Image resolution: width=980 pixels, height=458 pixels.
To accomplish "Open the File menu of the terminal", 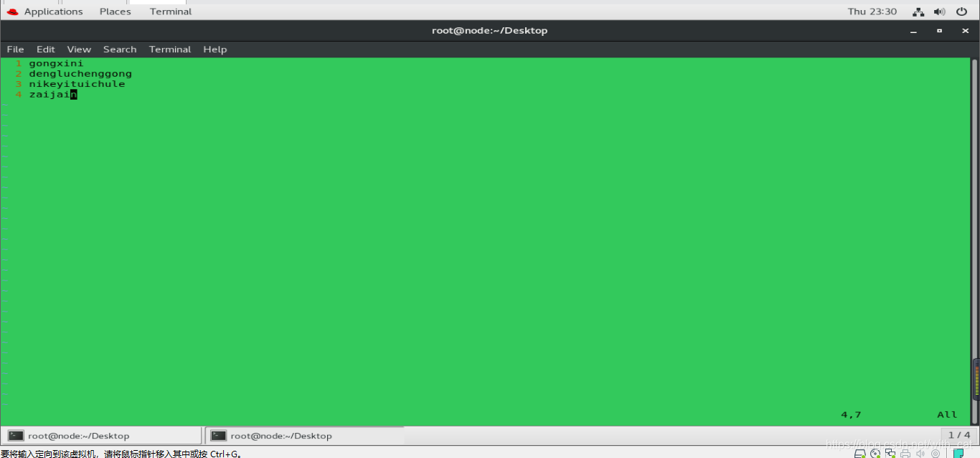I will pyautogui.click(x=15, y=50).
